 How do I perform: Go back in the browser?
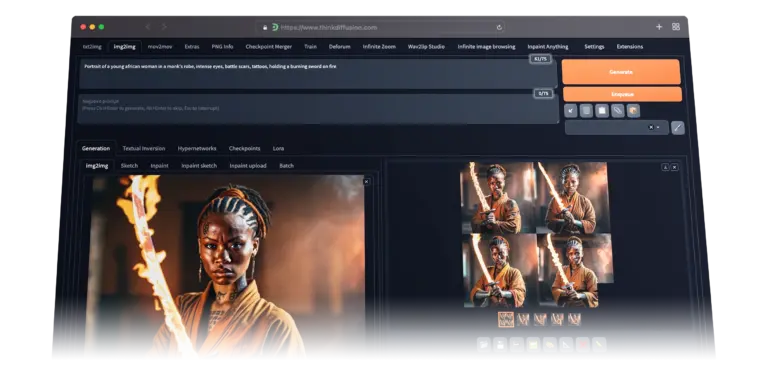click(148, 27)
